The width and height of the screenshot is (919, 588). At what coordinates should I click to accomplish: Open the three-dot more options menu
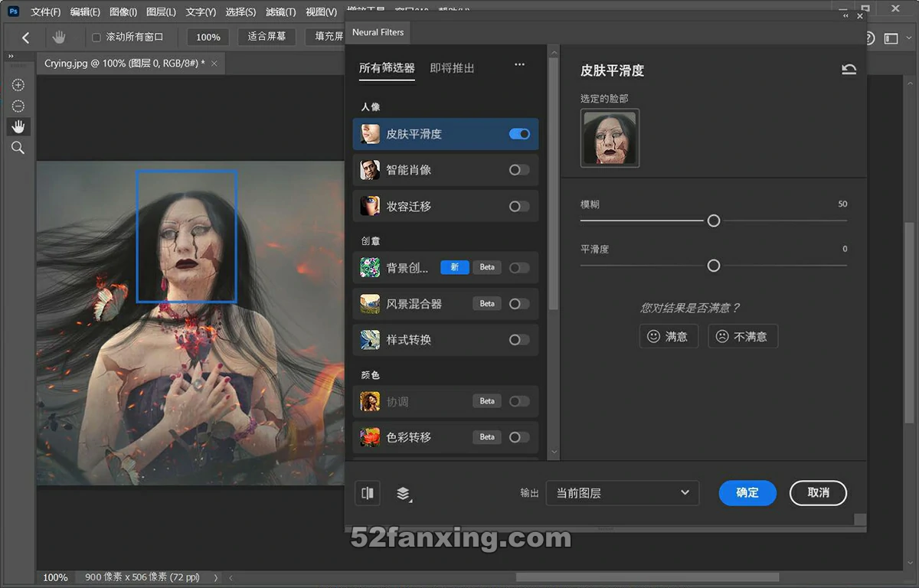(519, 65)
